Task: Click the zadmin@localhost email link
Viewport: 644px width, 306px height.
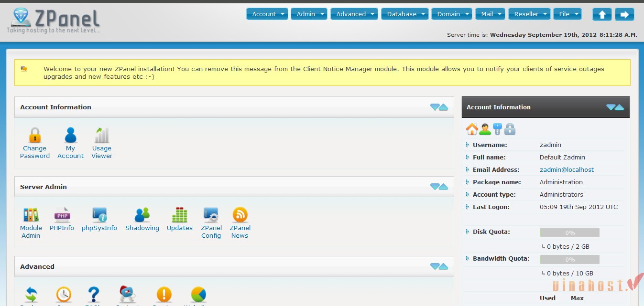Action: 567,169
